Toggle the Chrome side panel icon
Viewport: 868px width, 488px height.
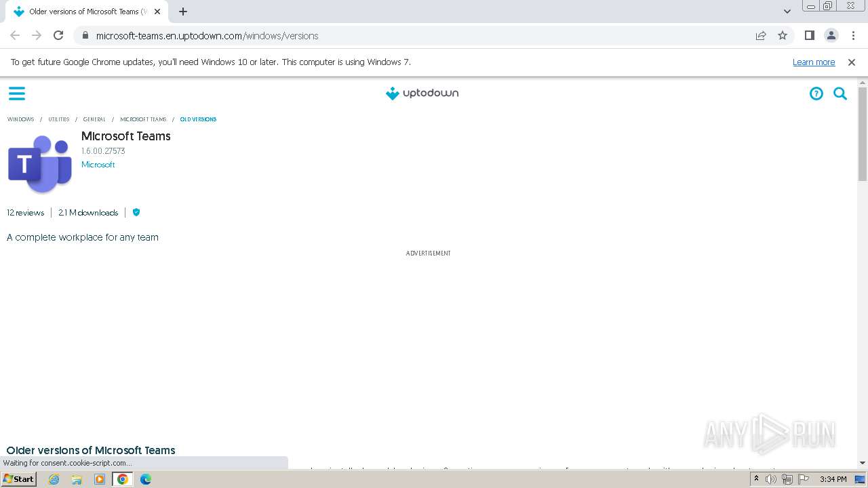click(x=809, y=35)
